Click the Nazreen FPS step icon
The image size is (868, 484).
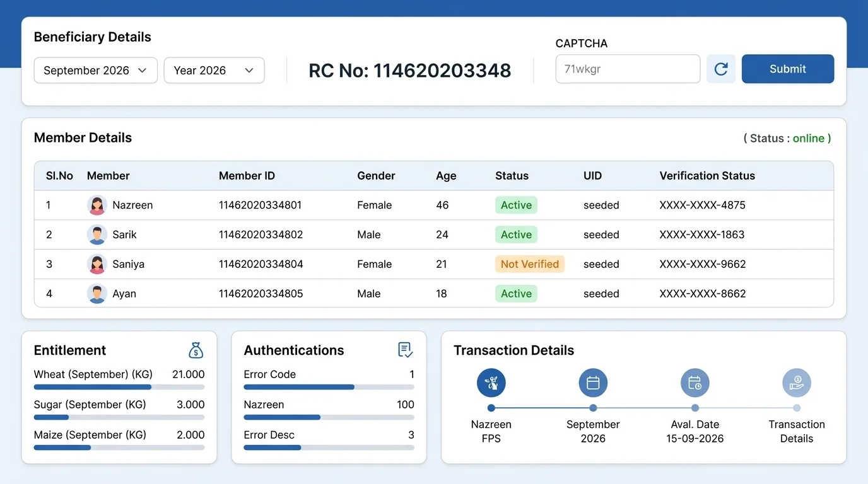(x=491, y=383)
